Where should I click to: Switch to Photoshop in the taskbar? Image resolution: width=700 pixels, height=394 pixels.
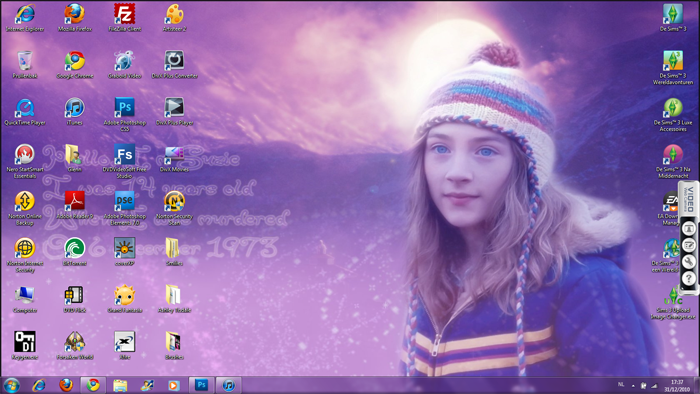[x=201, y=385]
